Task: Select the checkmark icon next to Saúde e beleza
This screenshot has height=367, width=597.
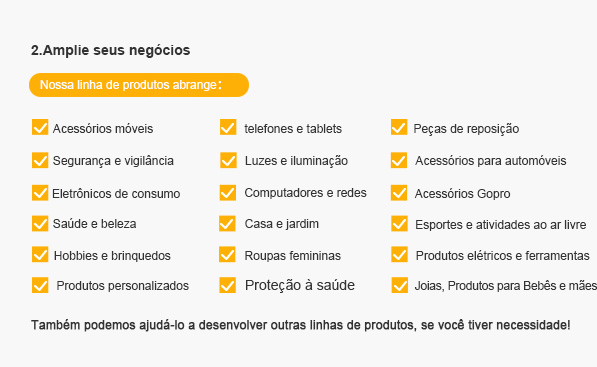Action: coord(40,223)
